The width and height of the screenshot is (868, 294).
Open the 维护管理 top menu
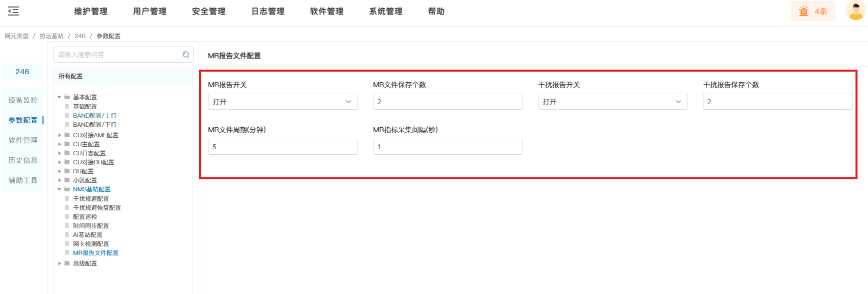90,11
